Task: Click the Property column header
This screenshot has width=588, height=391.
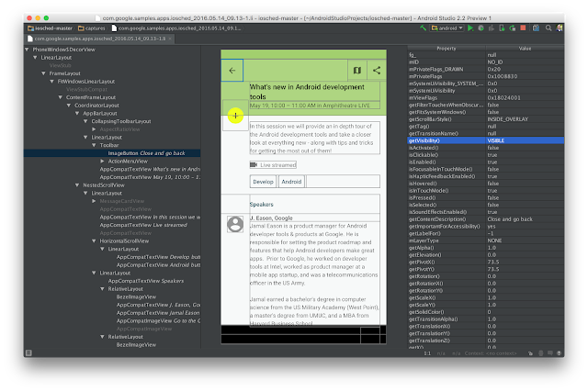Action: (x=447, y=49)
